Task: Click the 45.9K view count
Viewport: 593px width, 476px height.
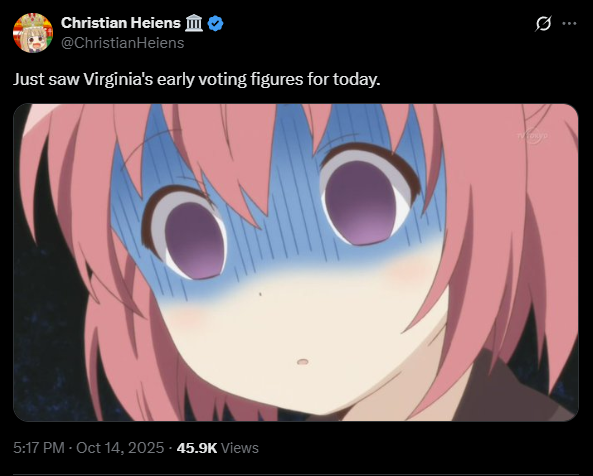Action: point(197,448)
